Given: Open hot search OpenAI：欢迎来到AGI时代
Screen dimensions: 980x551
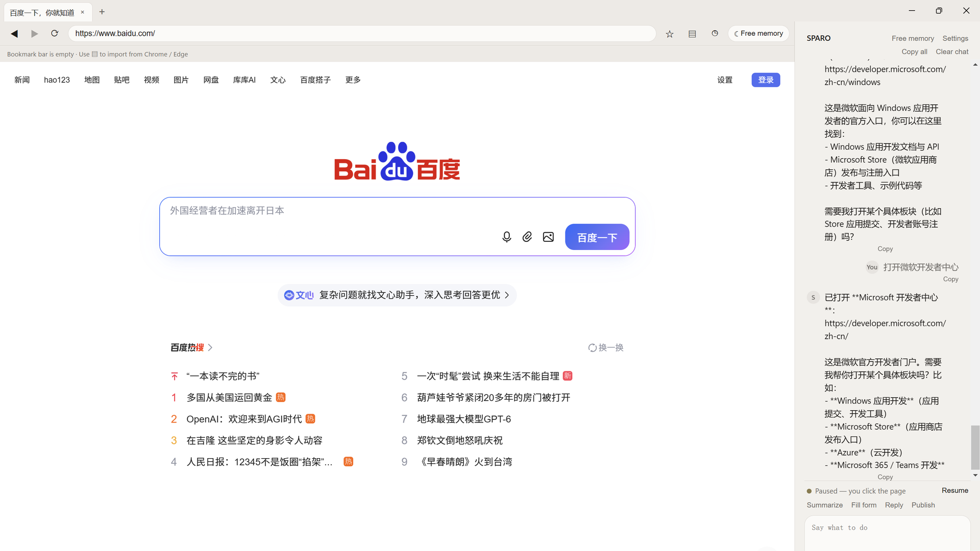Looking at the screenshot, I should pyautogui.click(x=244, y=419).
